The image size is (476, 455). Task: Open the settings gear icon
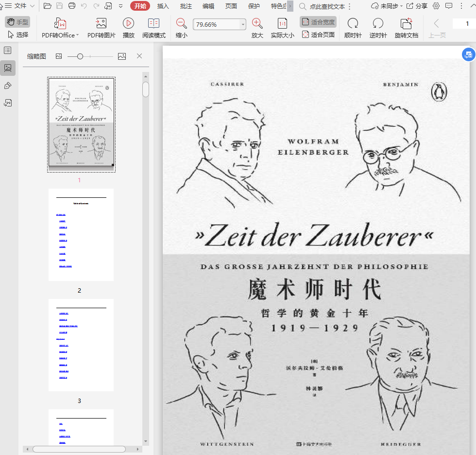point(436,6)
